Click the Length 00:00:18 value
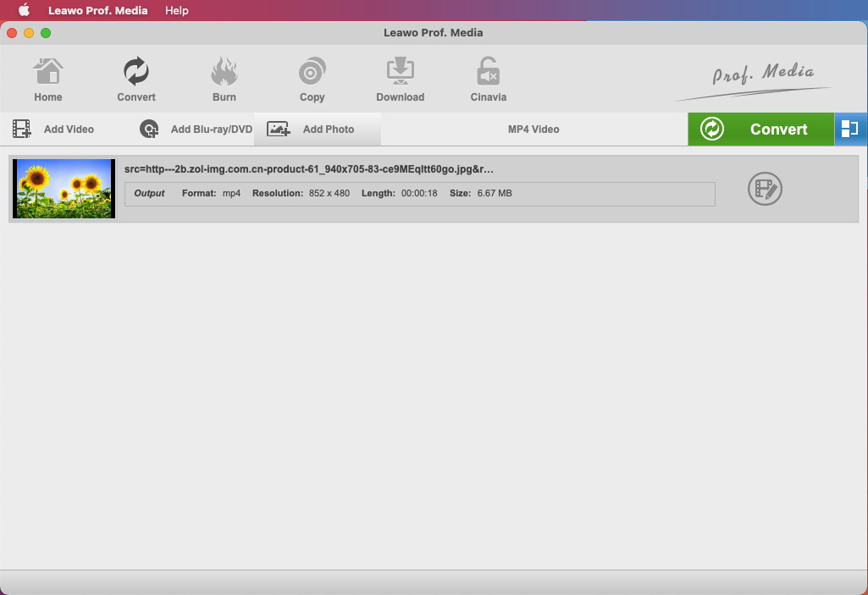868x595 pixels. (419, 193)
